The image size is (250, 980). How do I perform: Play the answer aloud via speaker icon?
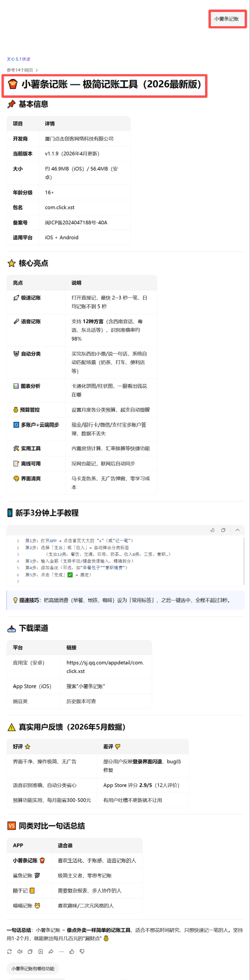(20, 952)
